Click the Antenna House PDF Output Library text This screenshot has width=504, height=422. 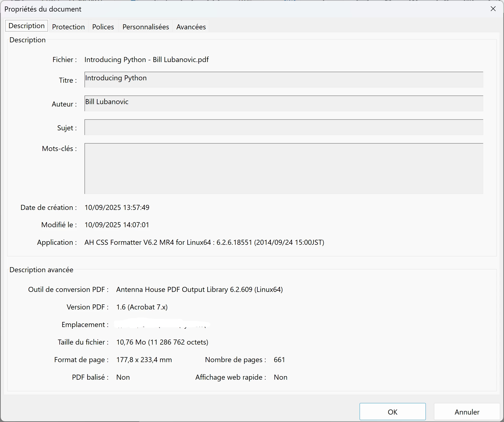click(199, 290)
